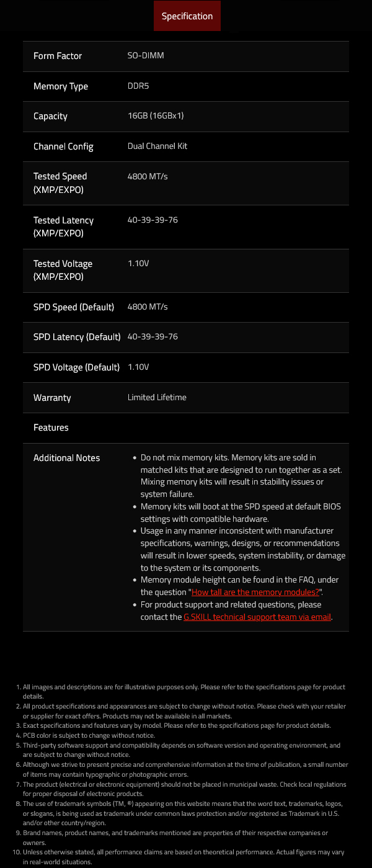Select the Additional Notes section header

pos(66,458)
